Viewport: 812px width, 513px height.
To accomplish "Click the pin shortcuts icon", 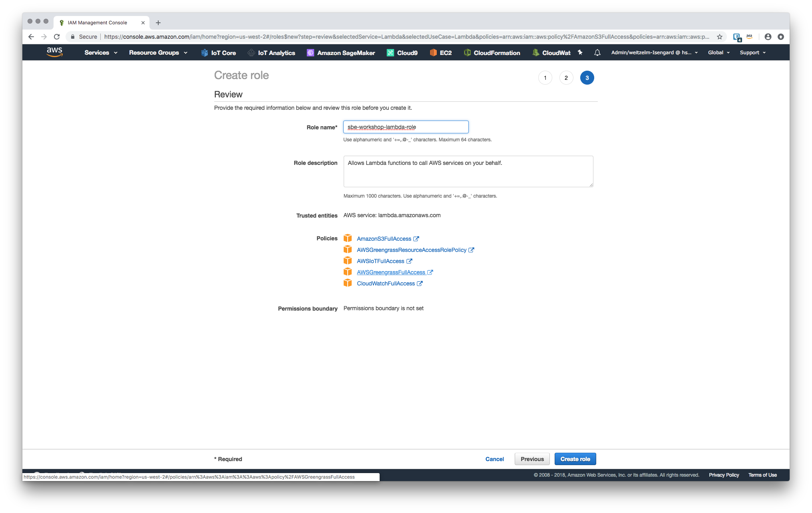I will click(x=580, y=52).
